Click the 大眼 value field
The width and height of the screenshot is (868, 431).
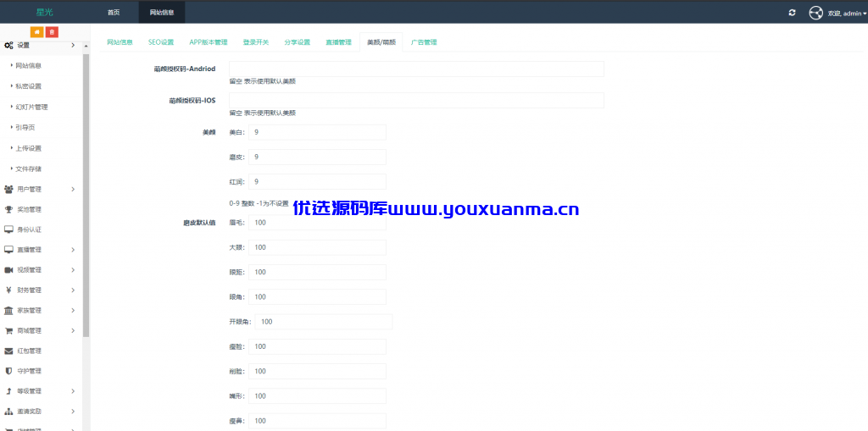point(317,247)
